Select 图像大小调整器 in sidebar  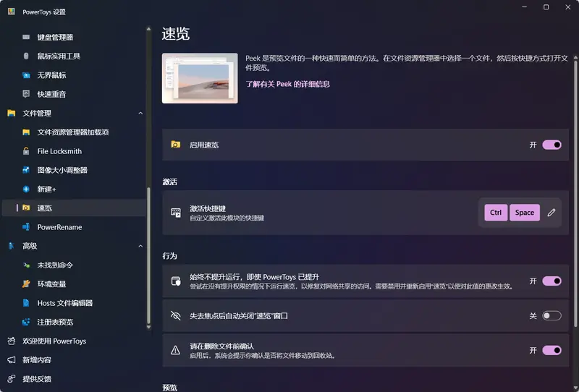coord(74,170)
